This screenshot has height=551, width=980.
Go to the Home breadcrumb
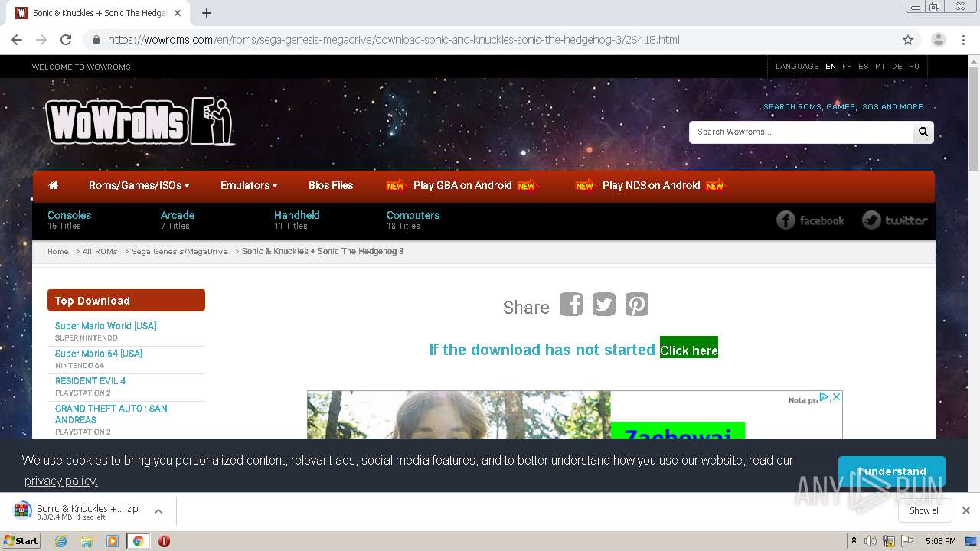[x=58, y=251]
